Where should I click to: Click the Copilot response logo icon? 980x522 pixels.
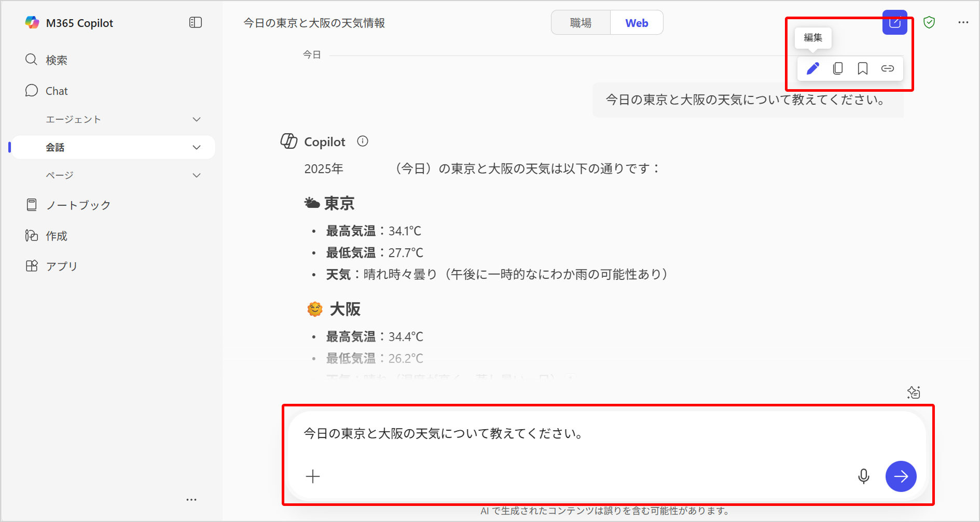tap(289, 141)
